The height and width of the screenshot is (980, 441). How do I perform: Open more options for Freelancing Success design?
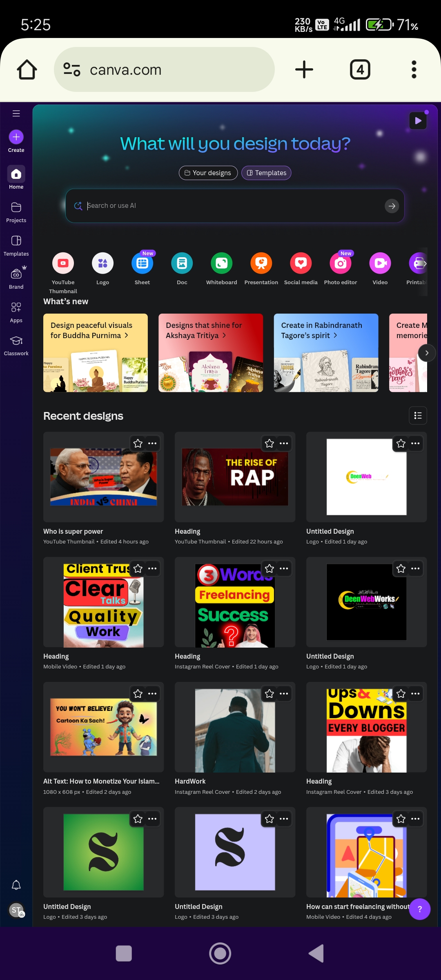284,568
